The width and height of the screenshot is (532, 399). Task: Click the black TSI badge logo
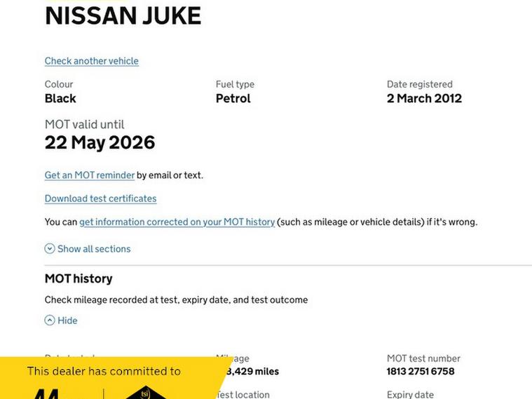click(146, 393)
